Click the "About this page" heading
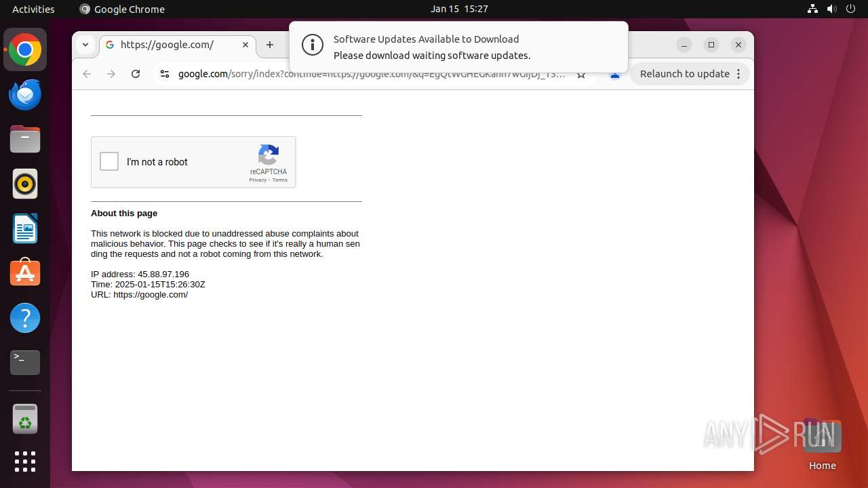 tap(124, 213)
